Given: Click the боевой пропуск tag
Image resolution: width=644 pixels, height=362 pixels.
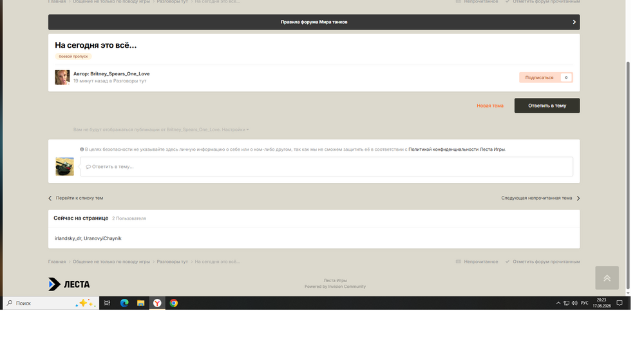Looking at the screenshot, I should click(x=73, y=56).
